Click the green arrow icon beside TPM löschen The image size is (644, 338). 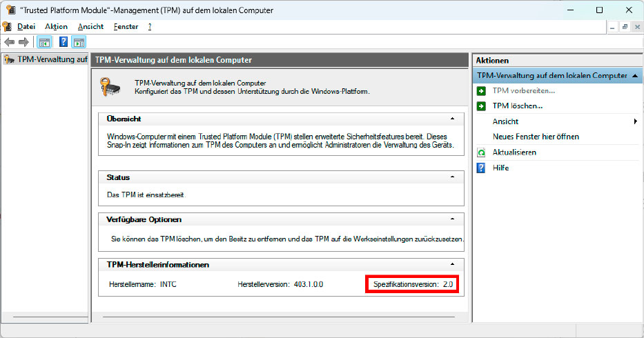point(481,106)
